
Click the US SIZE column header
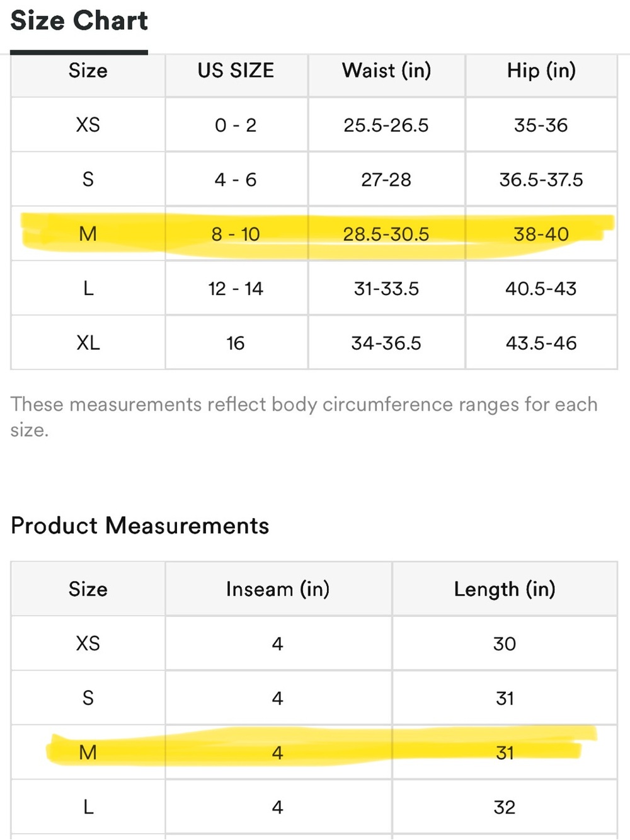[x=236, y=71]
